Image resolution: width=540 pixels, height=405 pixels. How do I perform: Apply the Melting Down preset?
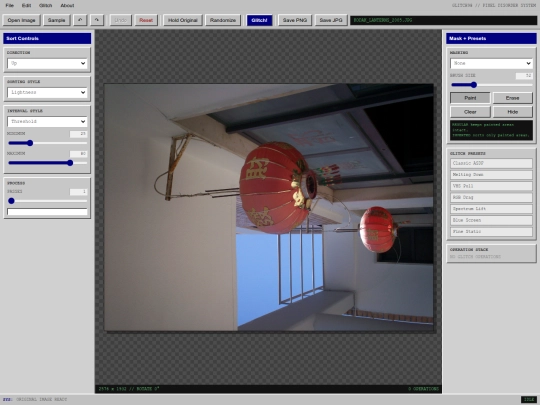491,175
